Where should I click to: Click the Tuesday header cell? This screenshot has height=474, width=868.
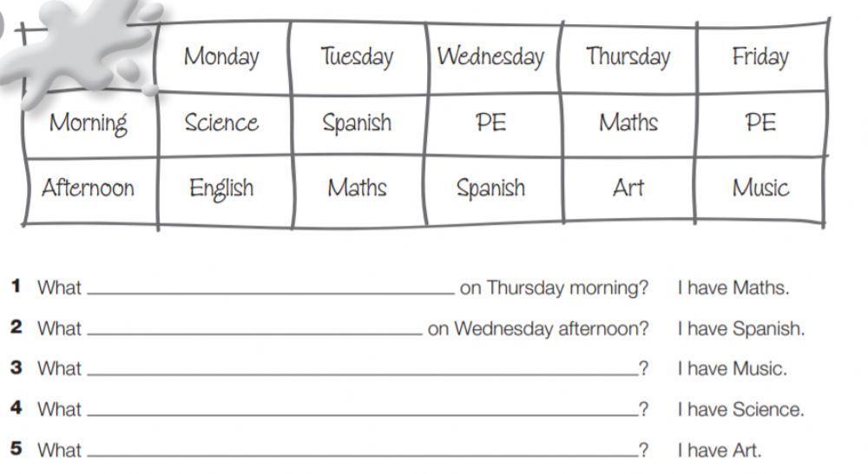357,57
